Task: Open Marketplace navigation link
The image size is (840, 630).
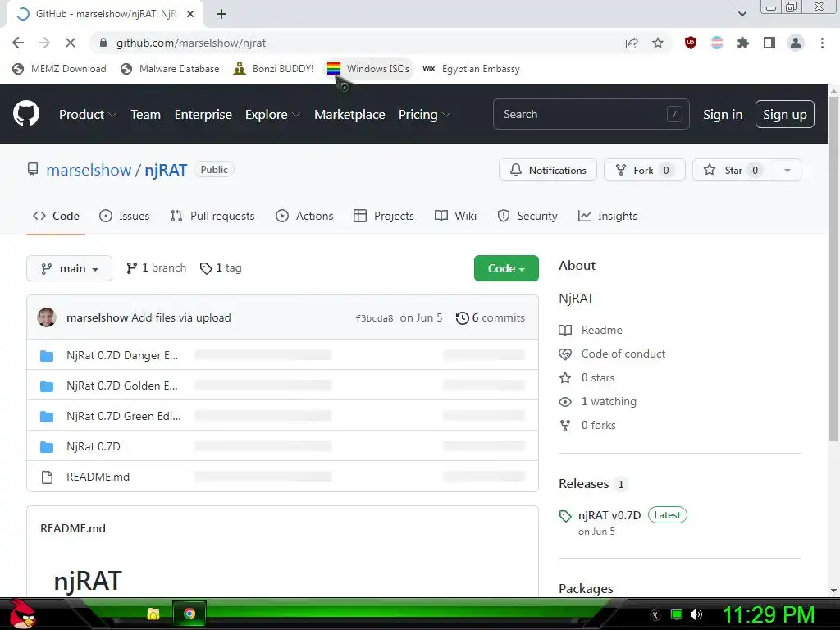Action: click(349, 115)
